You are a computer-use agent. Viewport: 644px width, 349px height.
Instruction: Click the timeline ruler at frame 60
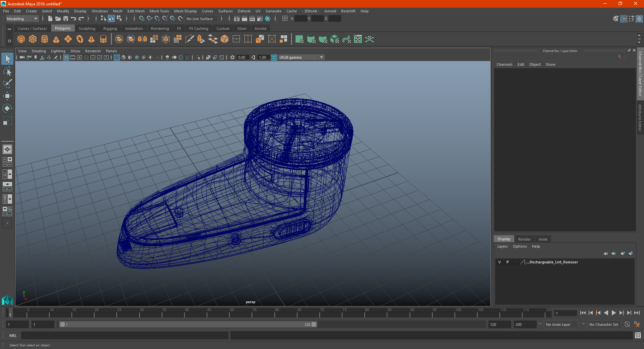(275, 313)
